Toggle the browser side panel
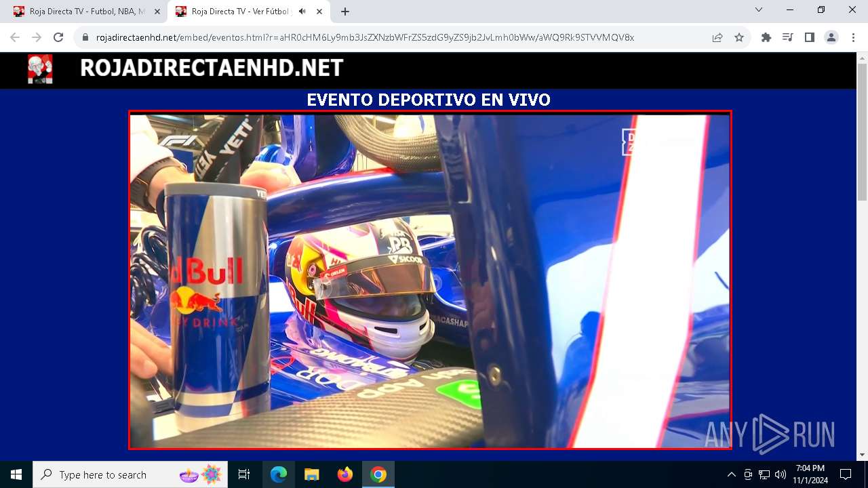Viewport: 868px width, 488px height. [x=810, y=37]
